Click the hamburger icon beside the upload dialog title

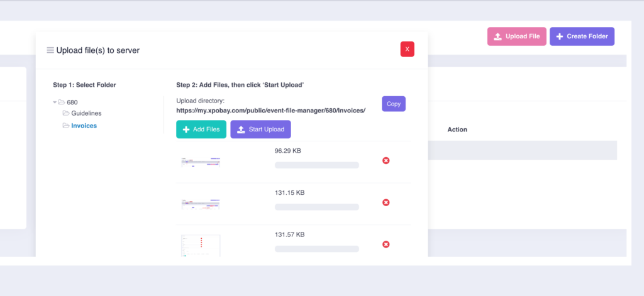[50, 50]
